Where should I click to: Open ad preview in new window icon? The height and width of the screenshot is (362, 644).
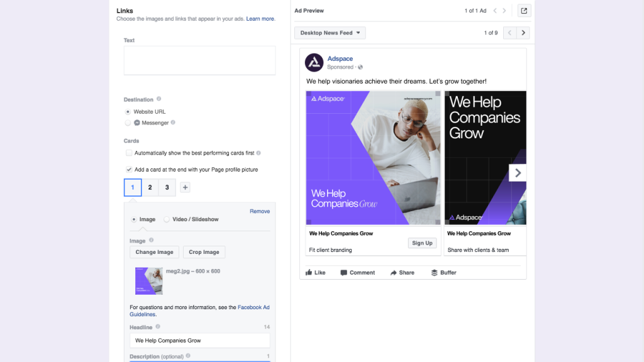pyautogui.click(x=524, y=11)
